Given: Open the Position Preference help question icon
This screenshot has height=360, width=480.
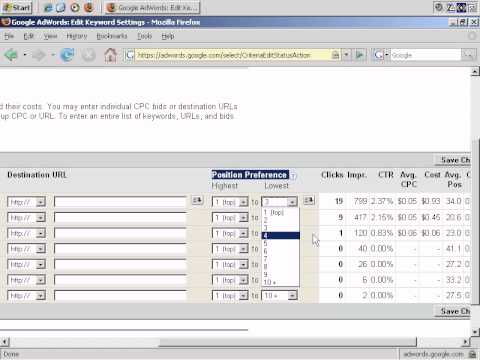Looking at the screenshot, I should 293,176.
